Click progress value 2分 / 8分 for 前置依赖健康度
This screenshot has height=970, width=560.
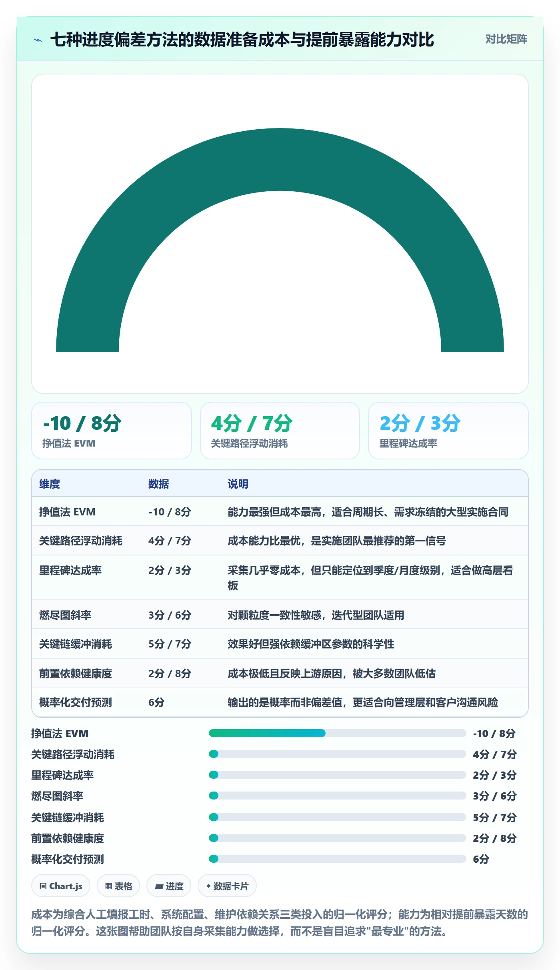coord(494,838)
